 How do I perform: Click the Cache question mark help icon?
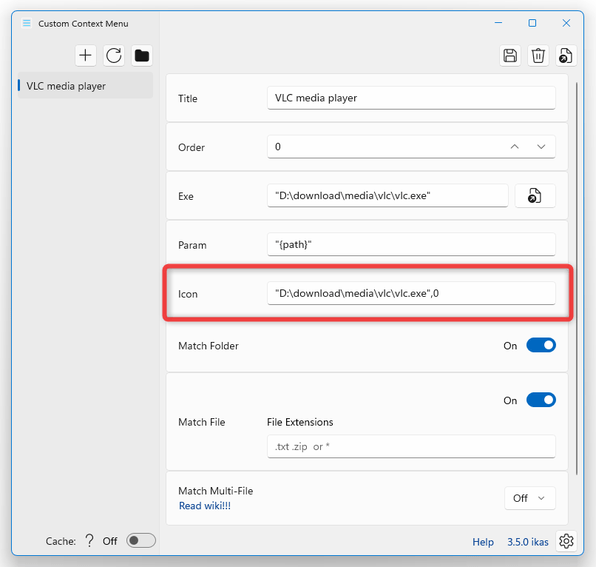coord(89,540)
